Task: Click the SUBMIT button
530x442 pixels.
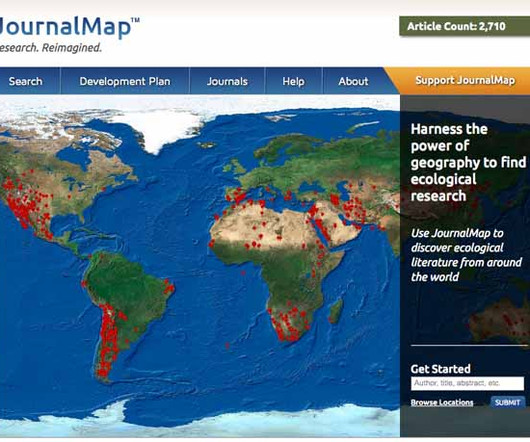Action: (507, 402)
